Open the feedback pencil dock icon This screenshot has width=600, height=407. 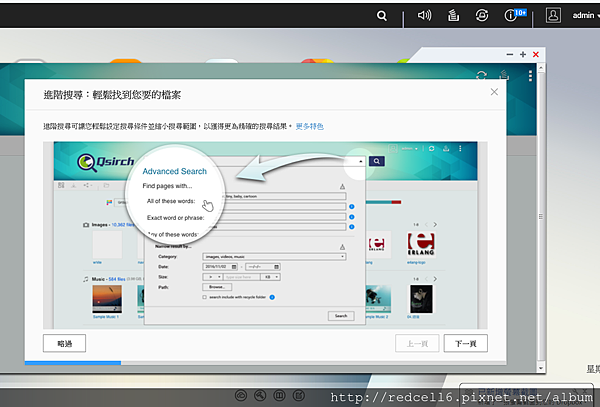(x=299, y=395)
